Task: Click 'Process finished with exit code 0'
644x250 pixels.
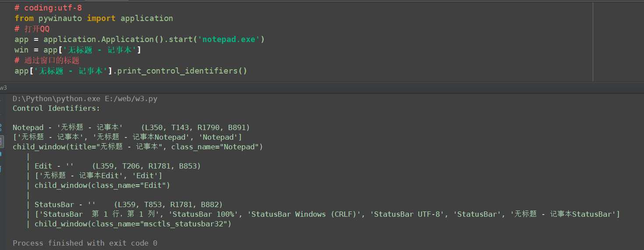Action: [85, 243]
